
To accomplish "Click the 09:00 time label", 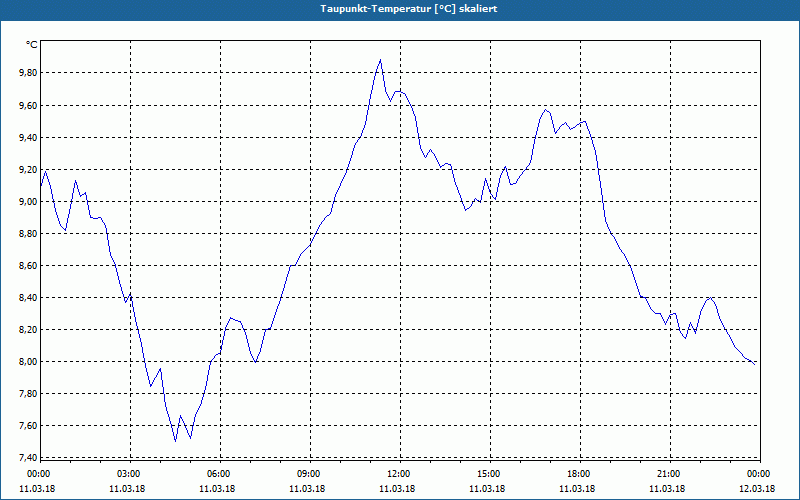I will pos(309,474).
